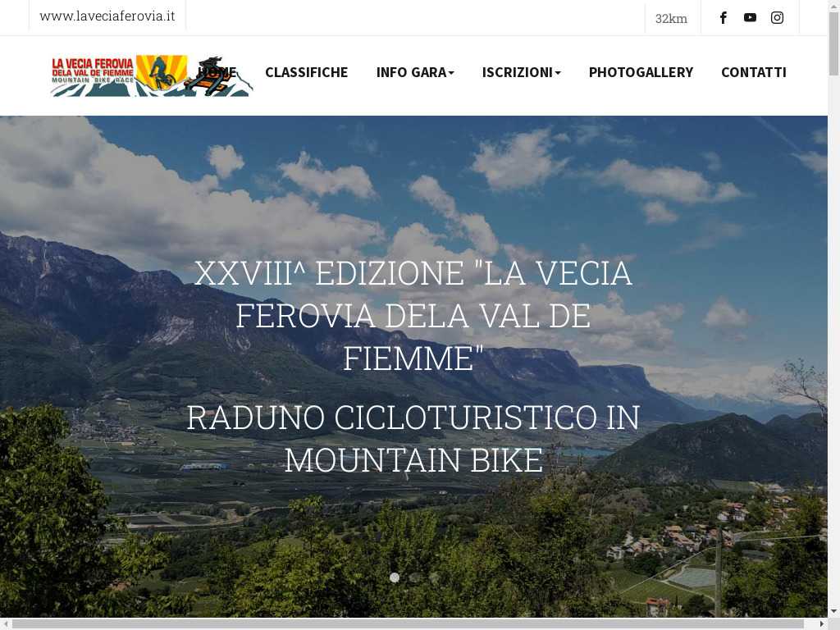Click the La Vecia Ferovia logo
This screenshot has width=840, height=630.
[x=151, y=75]
